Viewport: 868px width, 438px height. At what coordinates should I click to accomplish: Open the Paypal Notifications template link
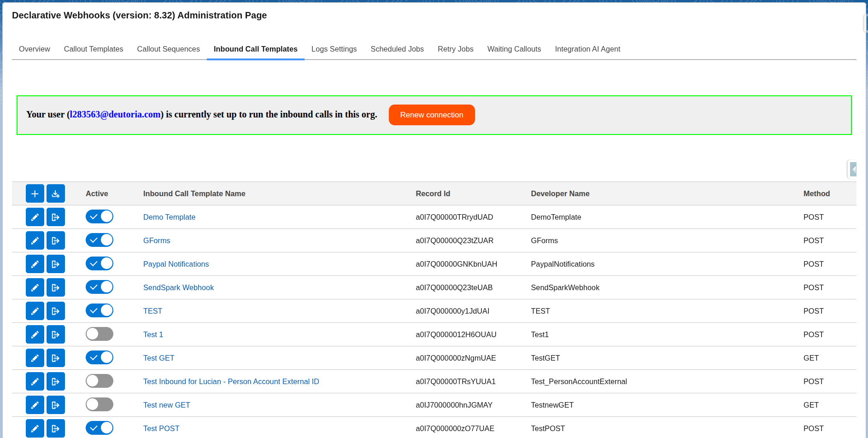point(176,264)
